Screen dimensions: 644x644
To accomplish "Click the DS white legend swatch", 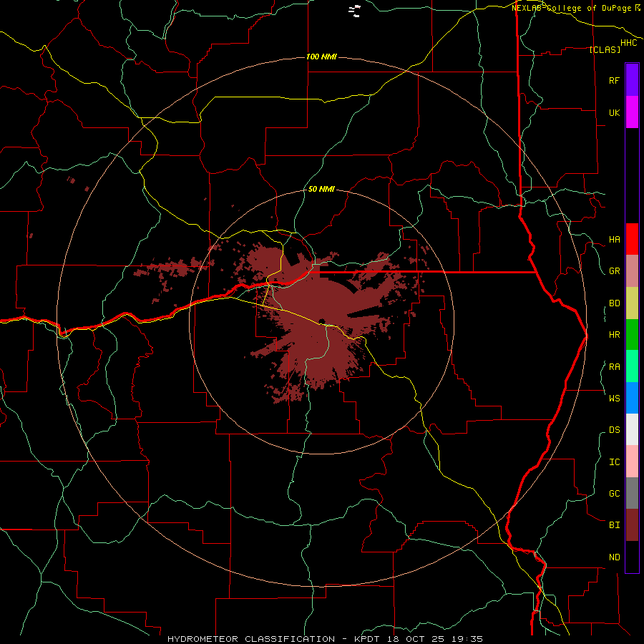I will pos(632,429).
